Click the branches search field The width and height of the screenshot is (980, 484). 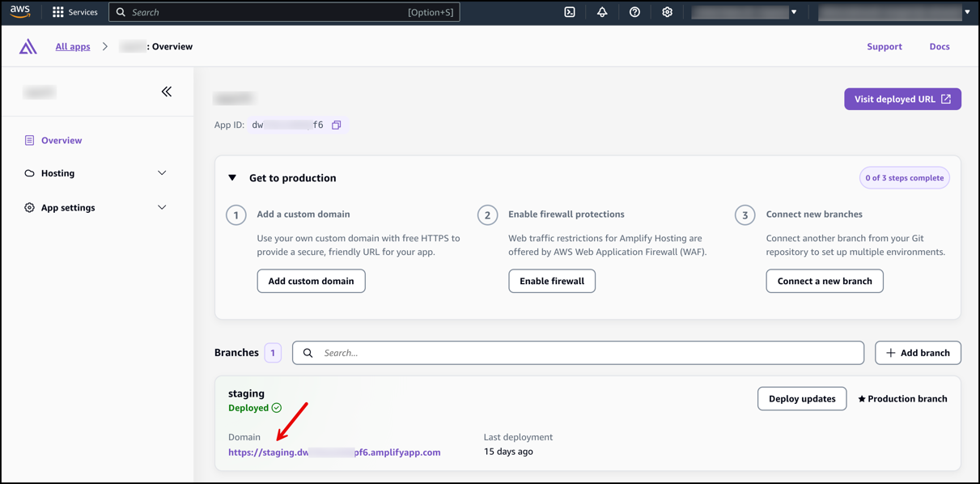(x=578, y=353)
